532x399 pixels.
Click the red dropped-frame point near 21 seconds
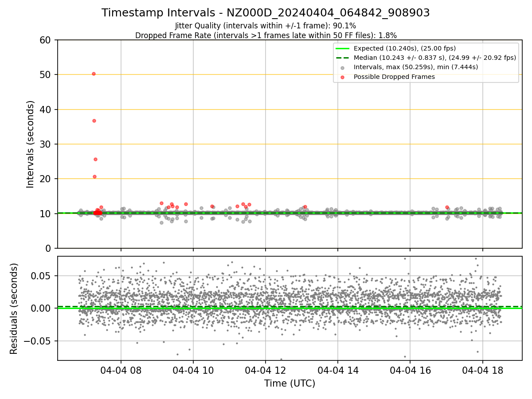94,176
